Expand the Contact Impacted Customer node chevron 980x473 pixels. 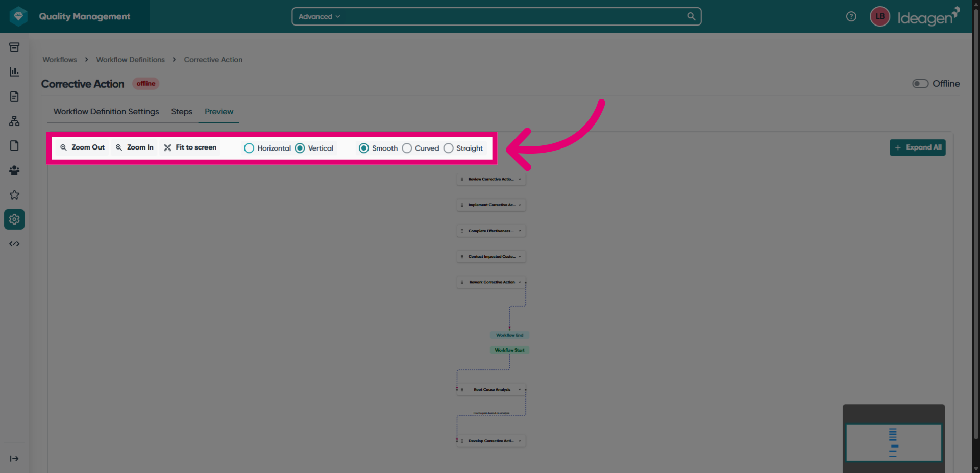(520, 257)
